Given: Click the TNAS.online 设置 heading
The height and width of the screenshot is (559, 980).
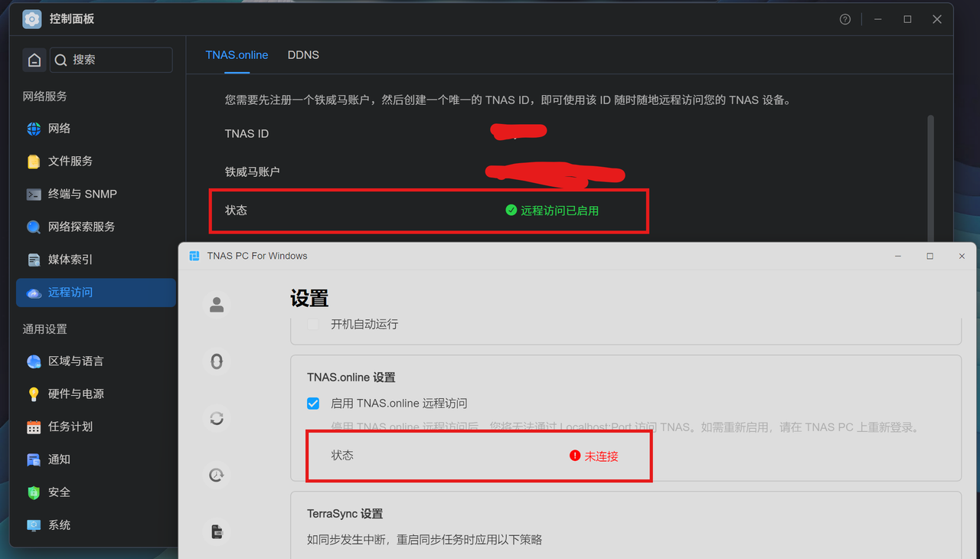Looking at the screenshot, I should 351,378.
